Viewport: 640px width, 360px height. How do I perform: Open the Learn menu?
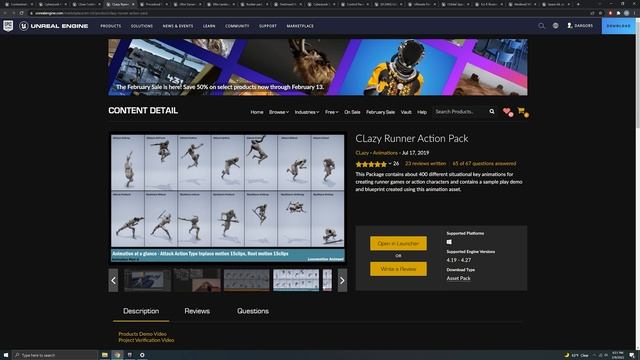click(x=209, y=26)
